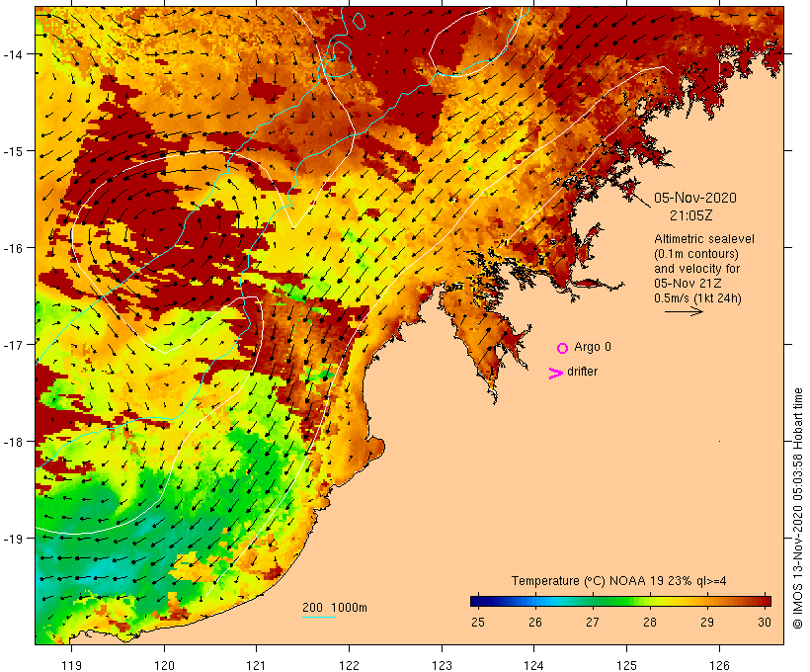Click the colorbar value 26

535,622
